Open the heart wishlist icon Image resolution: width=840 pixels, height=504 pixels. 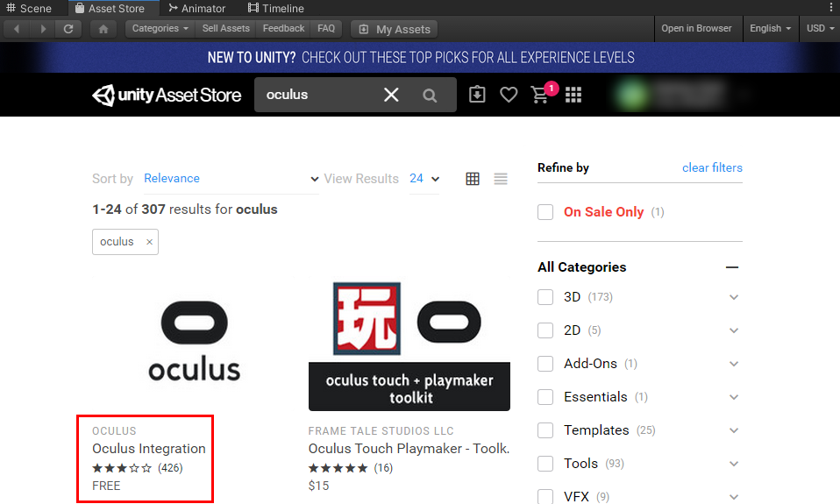[509, 95]
